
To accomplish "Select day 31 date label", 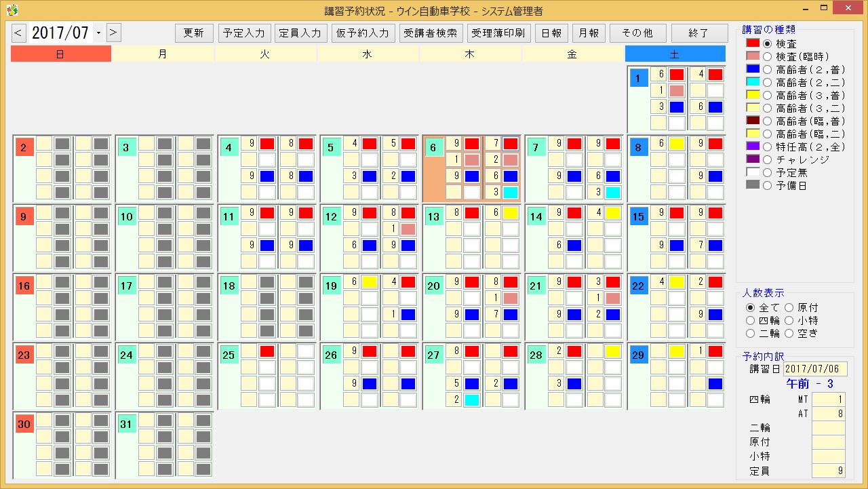I will tap(126, 424).
